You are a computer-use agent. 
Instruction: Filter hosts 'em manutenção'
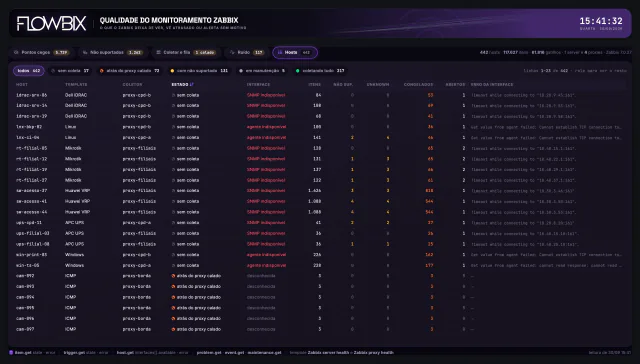tap(262, 71)
